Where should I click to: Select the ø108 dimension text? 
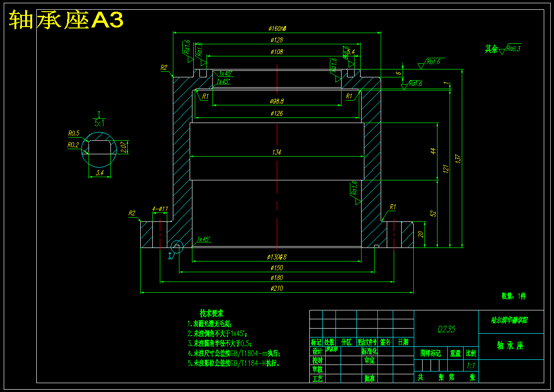[277, 52]
